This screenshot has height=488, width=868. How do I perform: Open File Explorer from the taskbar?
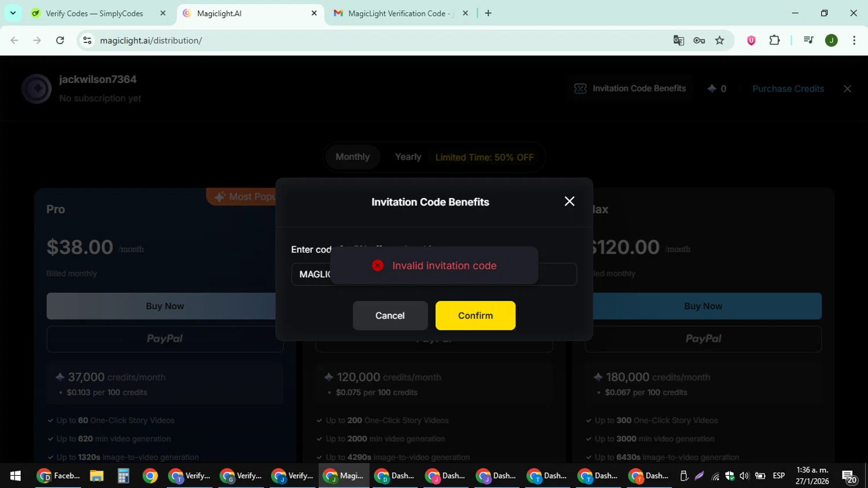point(97,476)
